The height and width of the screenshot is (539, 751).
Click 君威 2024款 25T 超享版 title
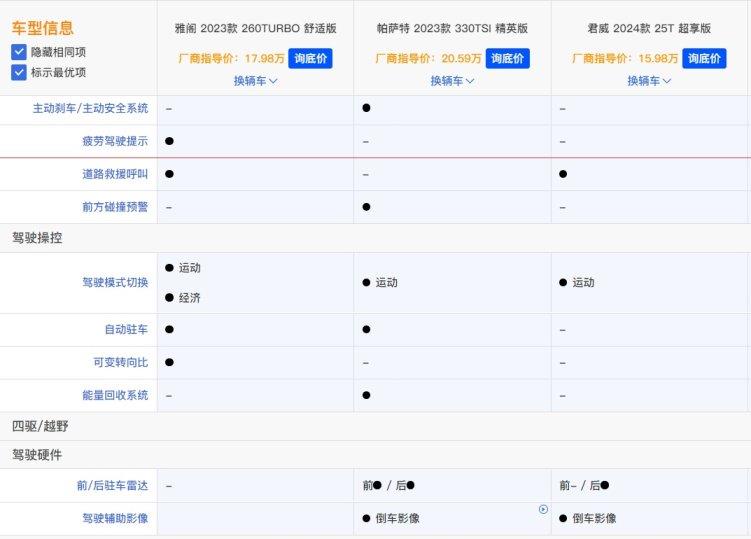click(649, 28)
